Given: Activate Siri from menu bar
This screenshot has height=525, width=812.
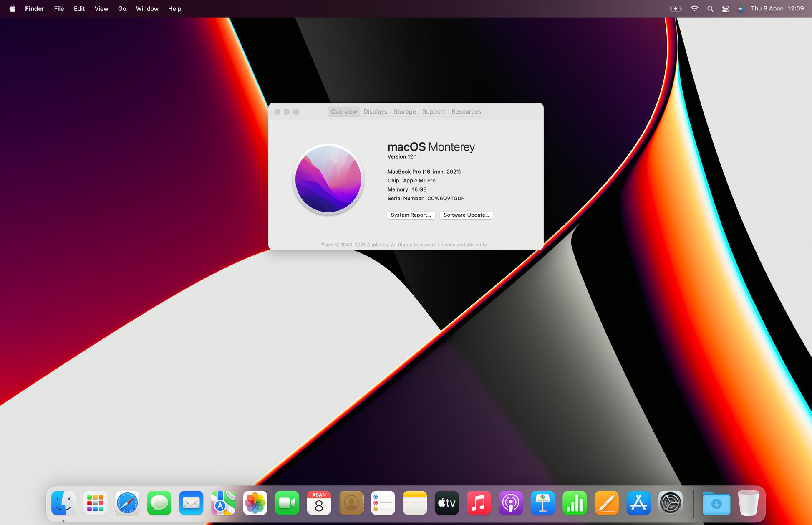Looking at the screenshot, I should tap(740, 9).
